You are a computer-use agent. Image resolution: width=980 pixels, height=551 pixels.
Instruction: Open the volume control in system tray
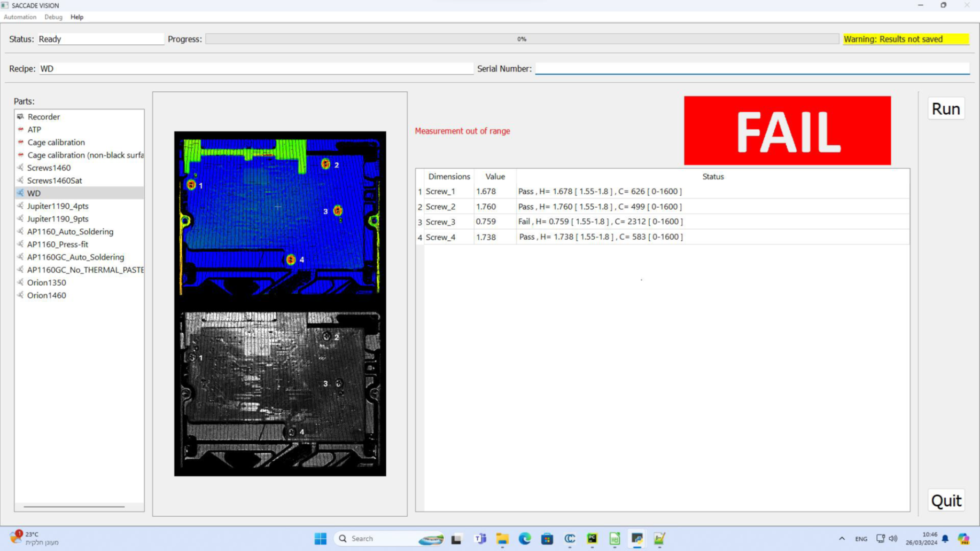coord(893,539)
